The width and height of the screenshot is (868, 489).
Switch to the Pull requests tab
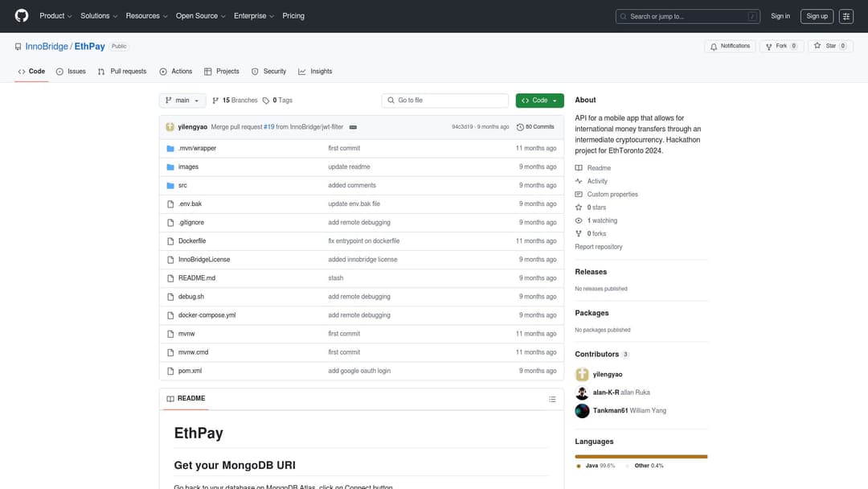pos(122,72)
